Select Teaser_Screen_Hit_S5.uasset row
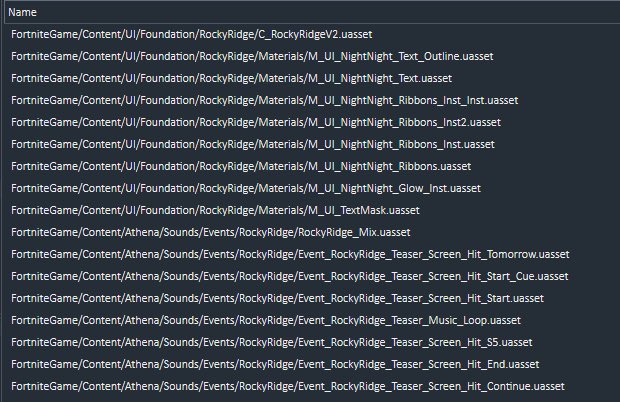 pos(312,342)
